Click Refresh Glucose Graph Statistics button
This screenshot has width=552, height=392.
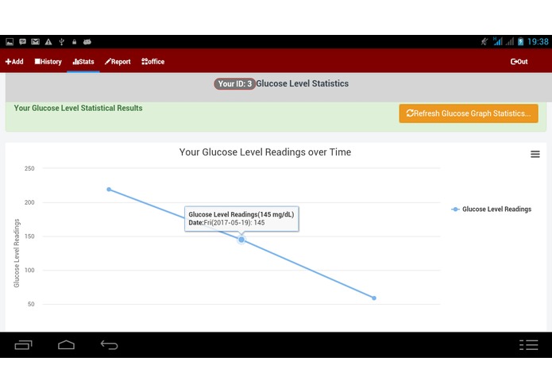(469, 113)
